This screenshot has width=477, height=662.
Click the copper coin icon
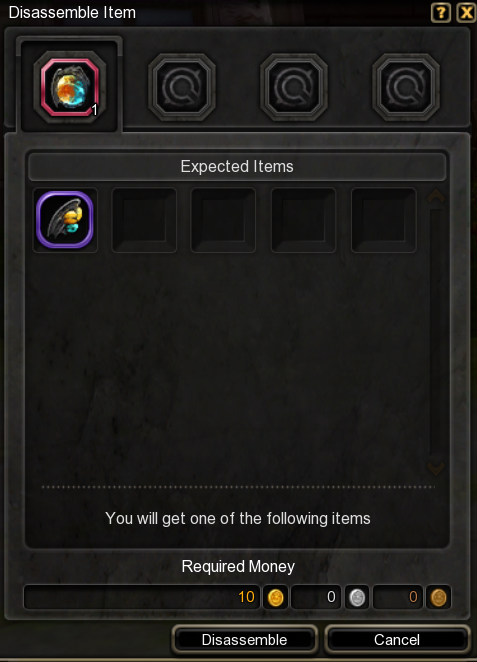coord(438,597)
